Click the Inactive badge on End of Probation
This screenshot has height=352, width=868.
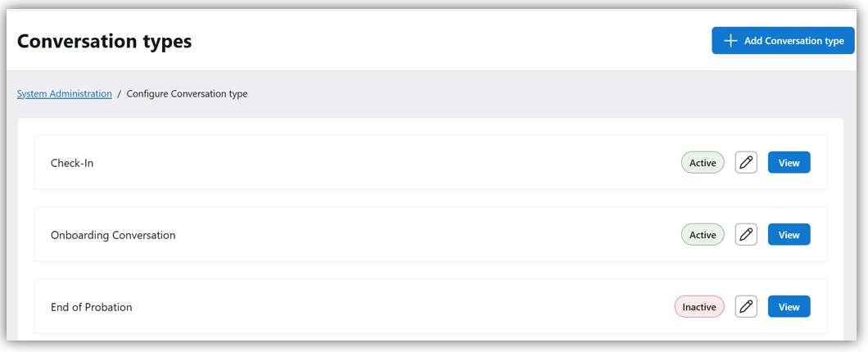(x=699, y=307)
